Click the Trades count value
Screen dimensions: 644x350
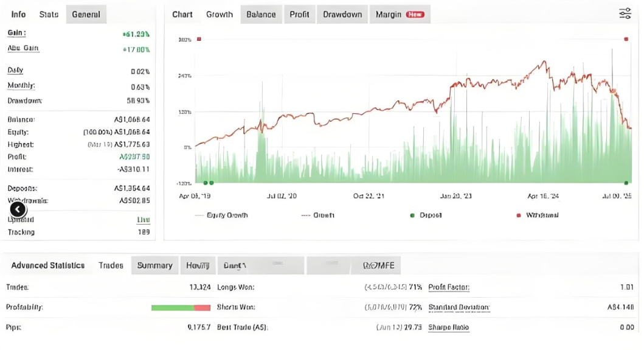199,287
